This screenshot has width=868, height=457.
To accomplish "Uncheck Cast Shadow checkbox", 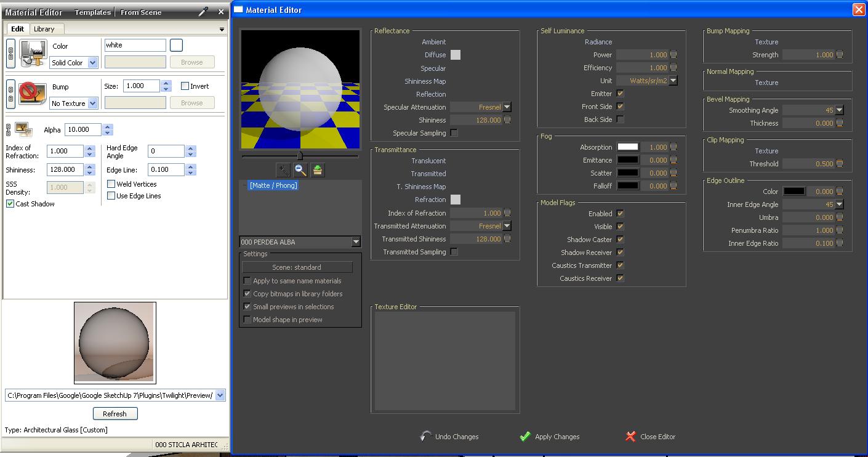I will (x=10, y=204).
